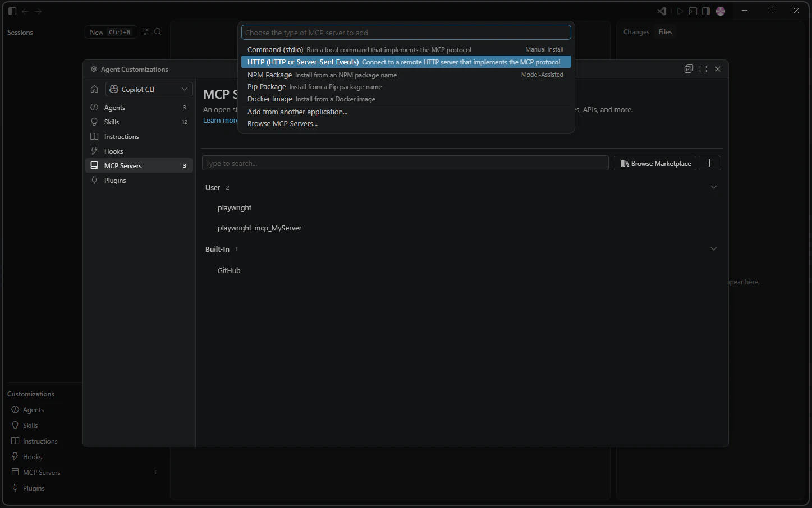
Task: Go forward with the right arrow
Action: pos(38,11)
